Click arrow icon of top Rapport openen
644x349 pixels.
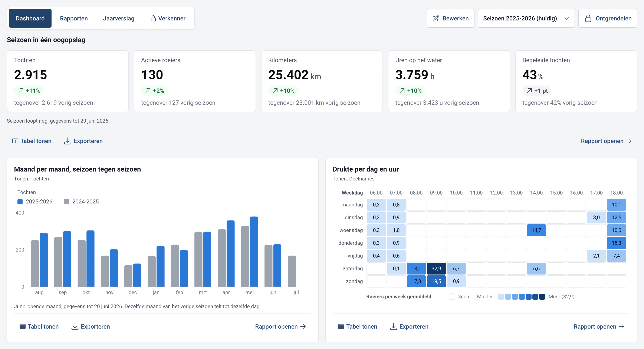629,141
